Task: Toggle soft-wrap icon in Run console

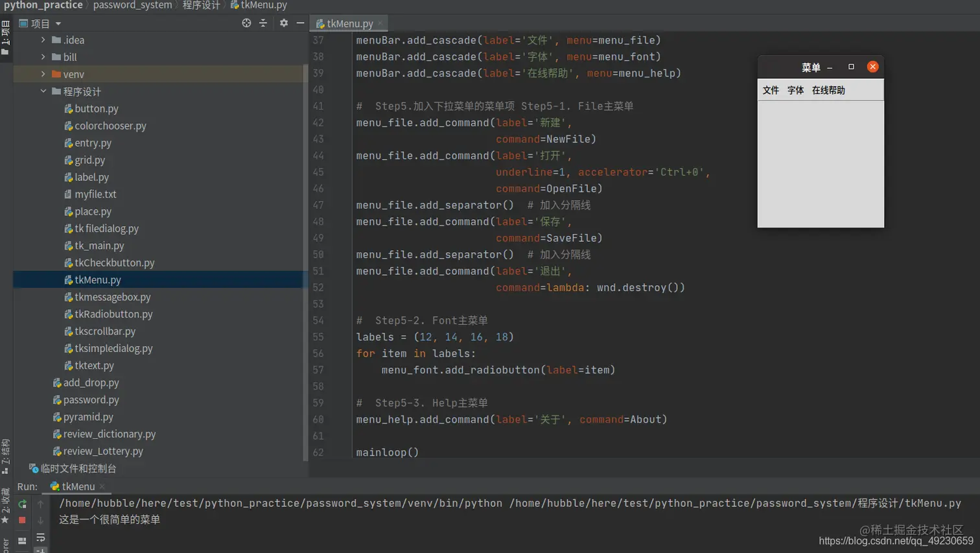Action: tap(40, 537)
